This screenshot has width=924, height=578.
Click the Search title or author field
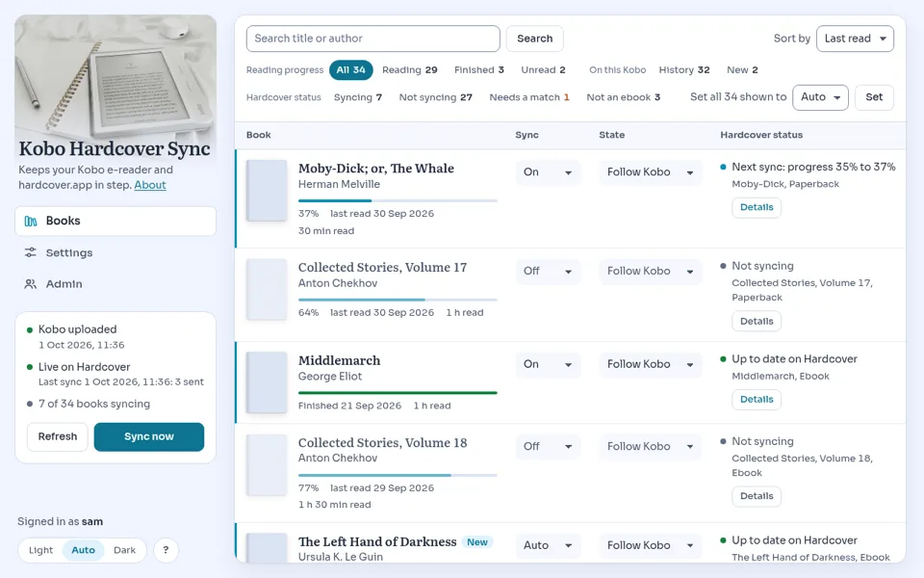tap(373, 39)
